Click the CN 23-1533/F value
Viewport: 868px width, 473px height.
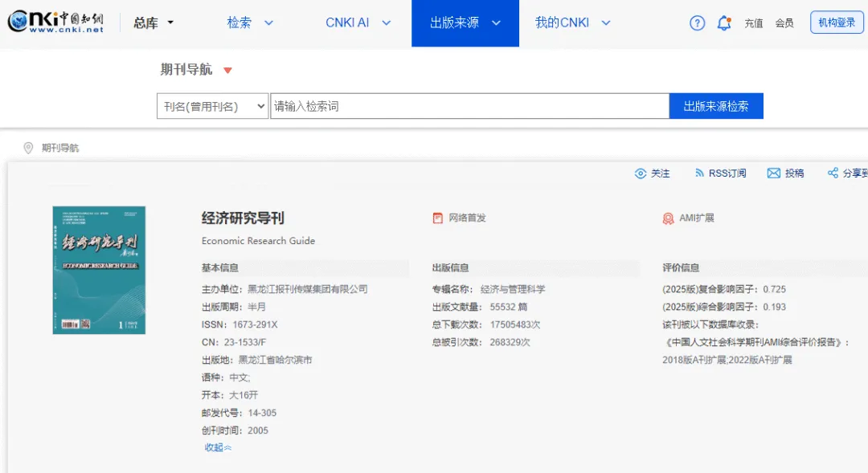(x=244, y=342)
